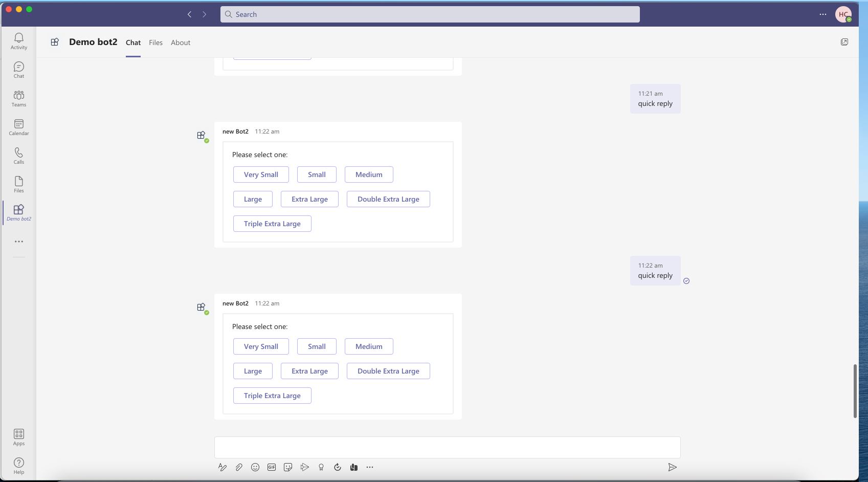Open more compose actions via ellipsis

point(370,467)
